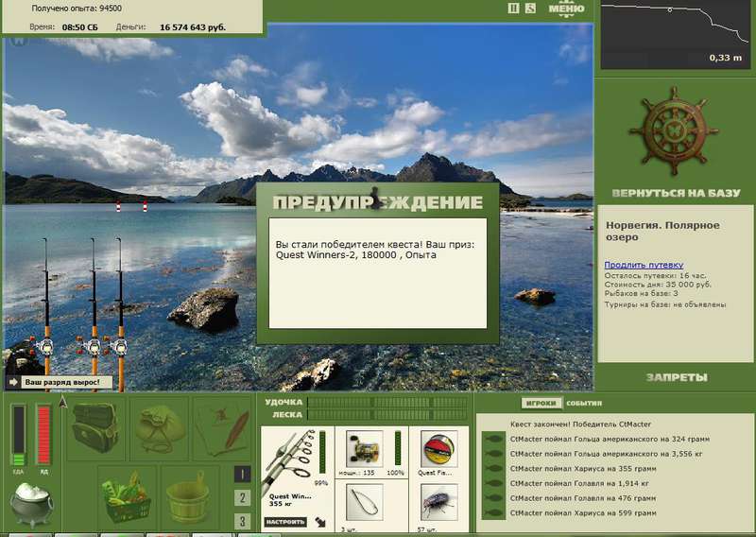
Task: Click Осталось путевки: 16 час. text
Action: [655, 276]
